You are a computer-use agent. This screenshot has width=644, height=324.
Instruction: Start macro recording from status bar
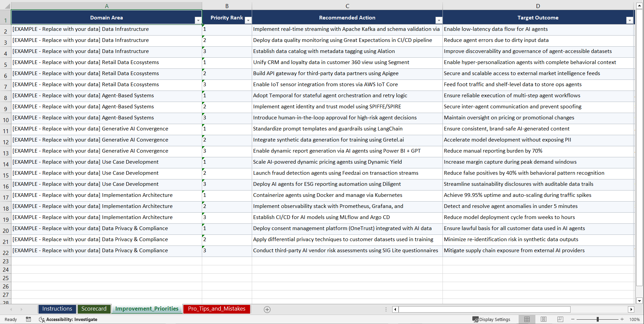tap(28, 319)
